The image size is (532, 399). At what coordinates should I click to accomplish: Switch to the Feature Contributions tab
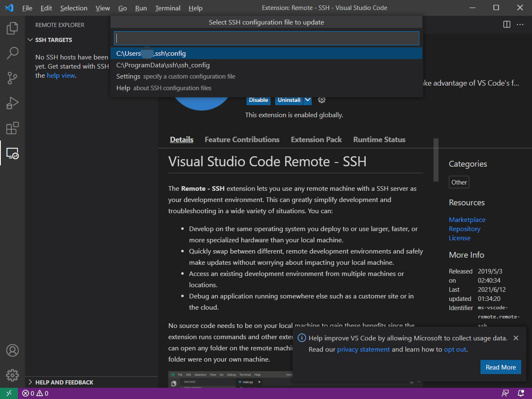click(242, 140)
